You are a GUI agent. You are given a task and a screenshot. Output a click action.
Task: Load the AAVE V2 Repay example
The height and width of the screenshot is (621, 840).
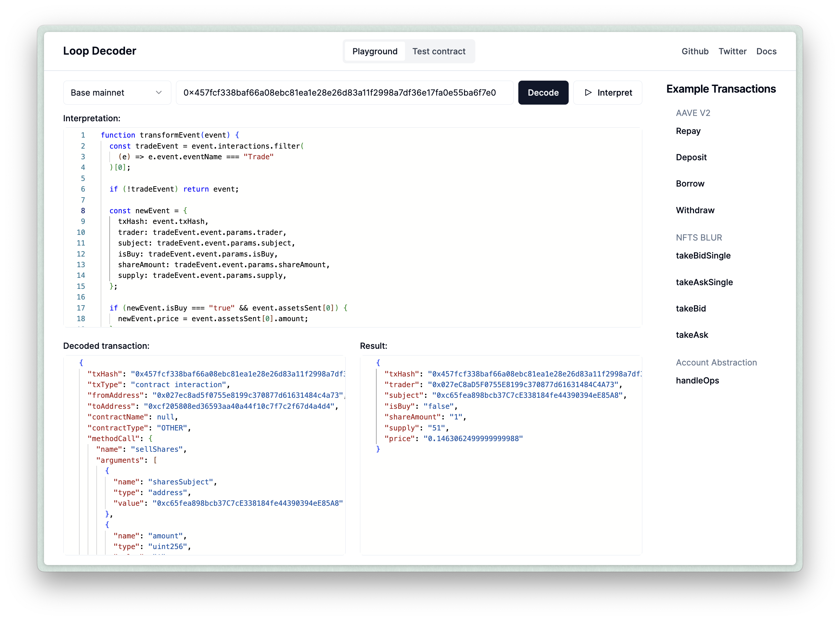tap(688, 131)
